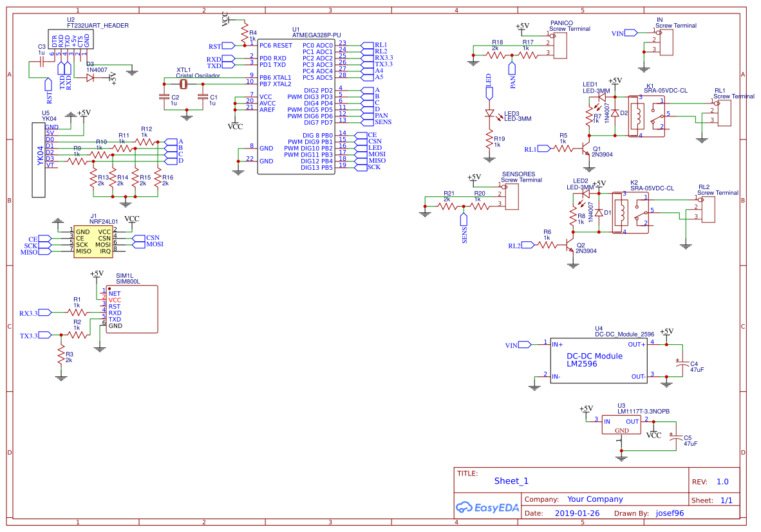Click the Date field showing 2019-01-26

coord(576,513)
